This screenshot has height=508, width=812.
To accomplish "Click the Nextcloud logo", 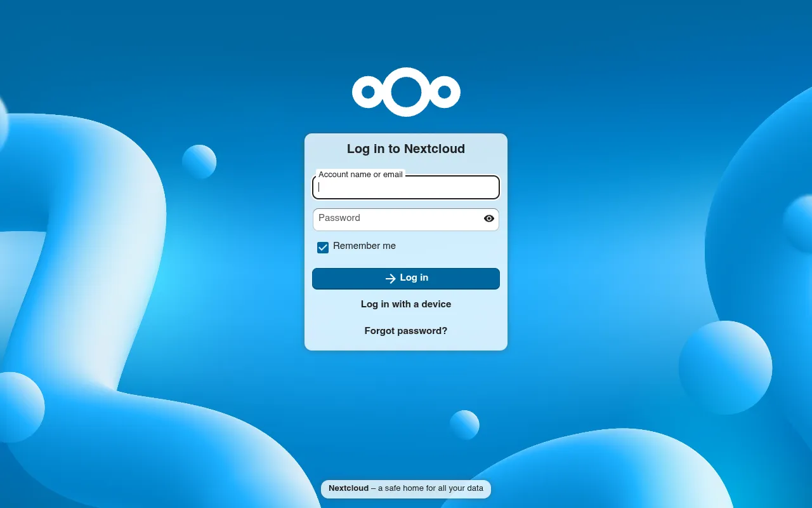I will (x=406, y=92).
